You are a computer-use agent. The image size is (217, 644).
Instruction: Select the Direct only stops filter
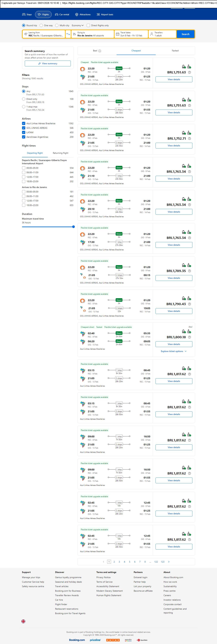[23, 99]
